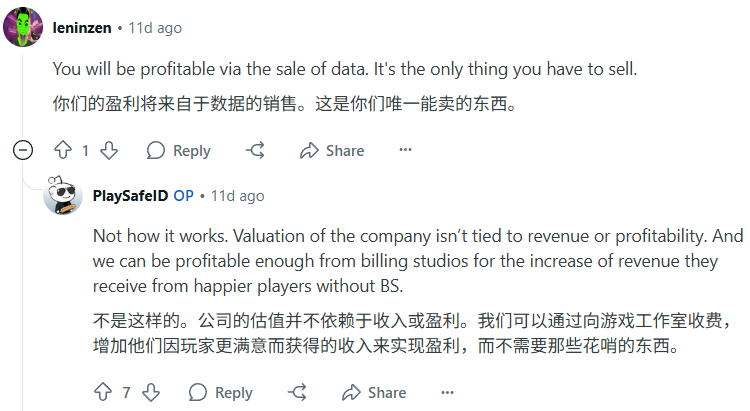Share PlaySafeID's reply

[374, 392]
